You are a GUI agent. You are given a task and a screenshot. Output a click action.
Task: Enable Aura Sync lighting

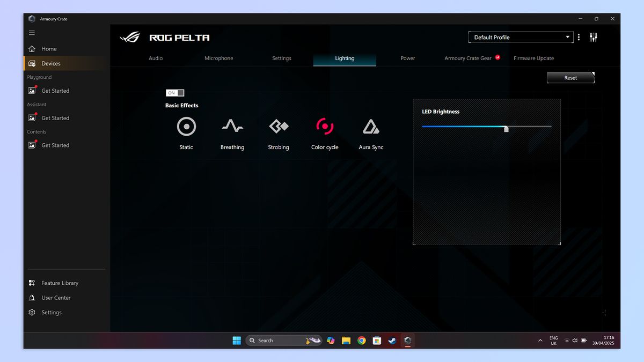(x=371, y=127)
